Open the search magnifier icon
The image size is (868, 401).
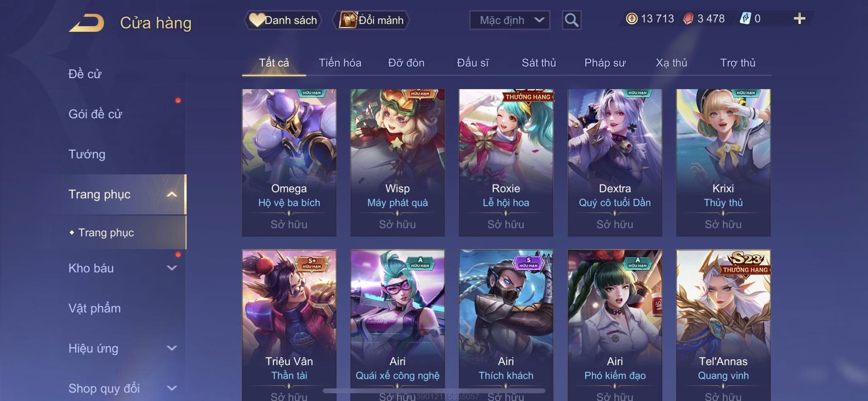pos(571,20)
